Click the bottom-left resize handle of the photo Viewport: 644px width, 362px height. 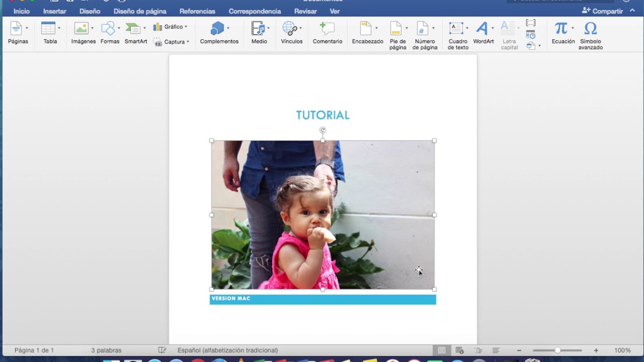point(211,289)
